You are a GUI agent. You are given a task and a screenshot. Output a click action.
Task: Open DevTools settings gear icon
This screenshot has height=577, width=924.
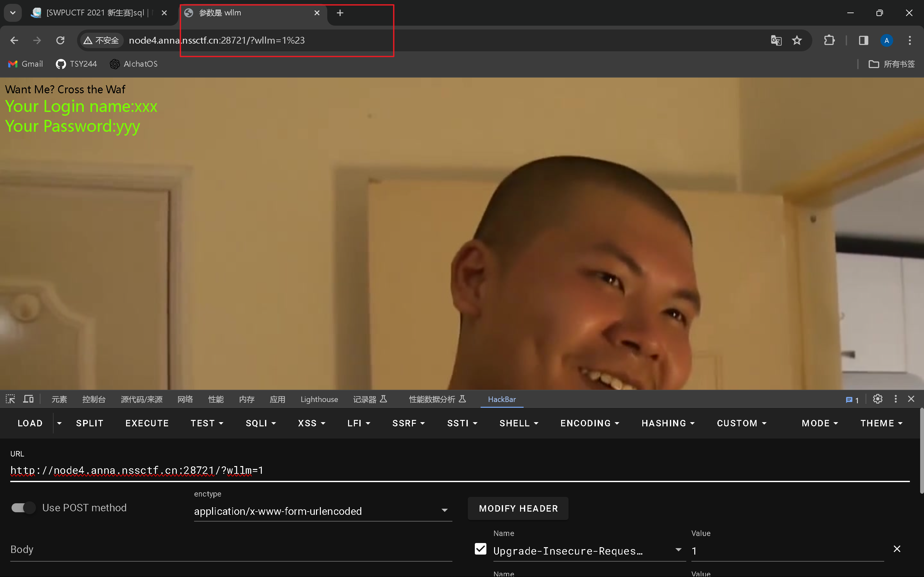tap(877, 399)
